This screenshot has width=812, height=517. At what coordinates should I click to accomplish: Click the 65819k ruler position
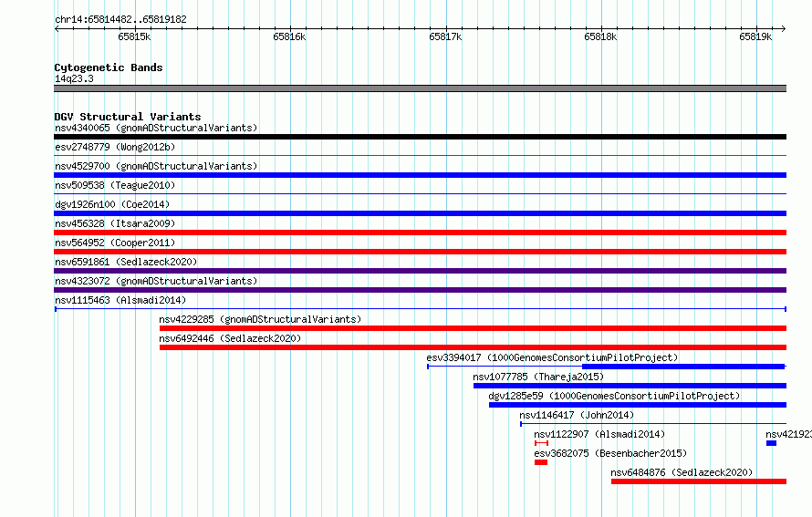click(755, 36)
